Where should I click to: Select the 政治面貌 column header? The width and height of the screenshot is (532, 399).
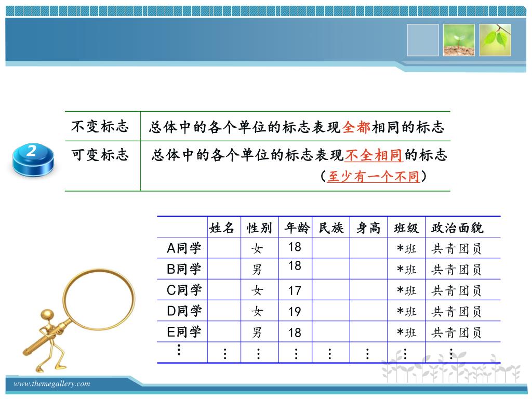click(457, 228)
